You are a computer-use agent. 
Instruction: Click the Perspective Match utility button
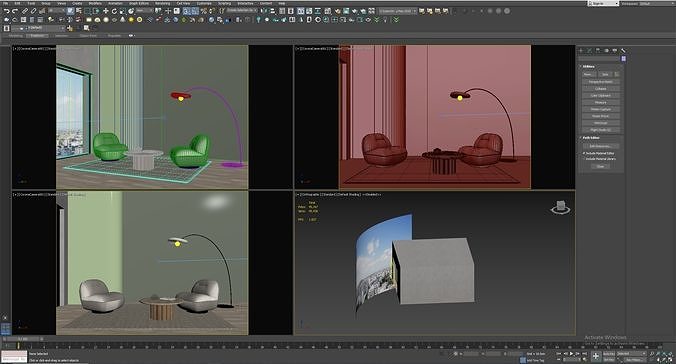(x=601, y=82)
